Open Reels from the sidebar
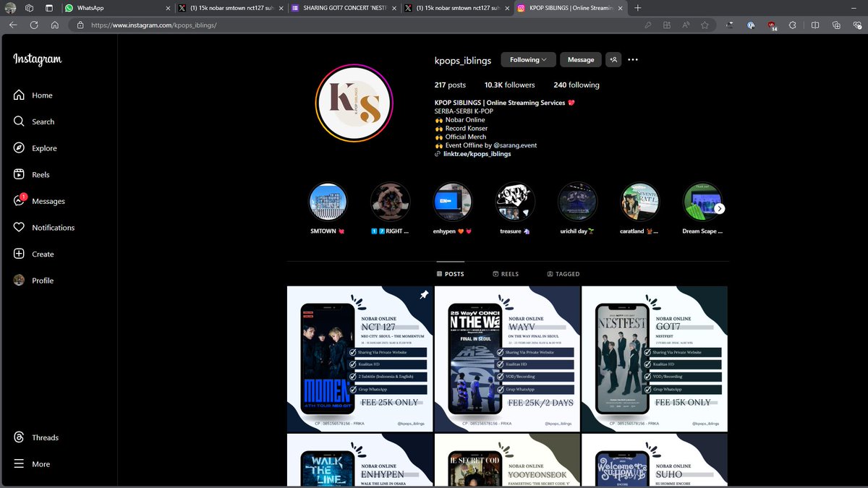Image resolution: width=868 pixels, height=488 pixels. click(x=31, y=174)
